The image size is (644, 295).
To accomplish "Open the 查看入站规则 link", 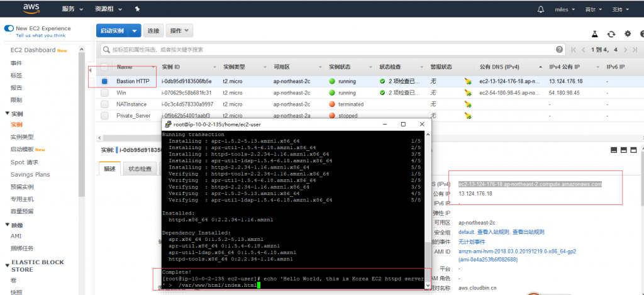I will coord(494,232).
